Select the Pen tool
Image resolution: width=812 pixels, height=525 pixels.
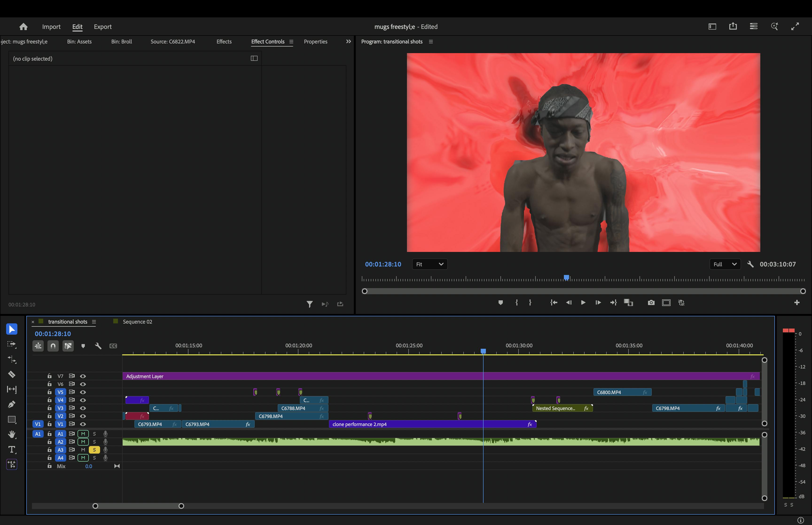pyautogui.click(x=12, y=404)
